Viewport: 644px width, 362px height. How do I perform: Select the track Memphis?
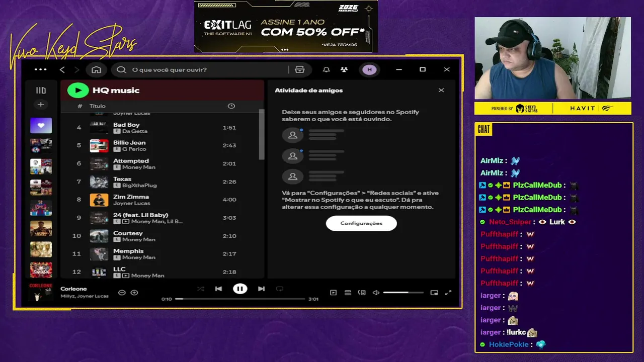pyautogui.click(x=128, y=251)
